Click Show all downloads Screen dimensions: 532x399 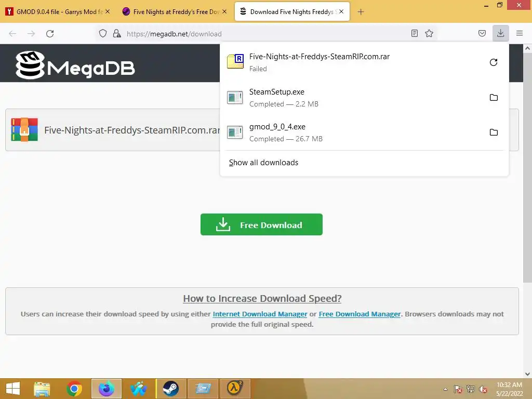(263, 163)
